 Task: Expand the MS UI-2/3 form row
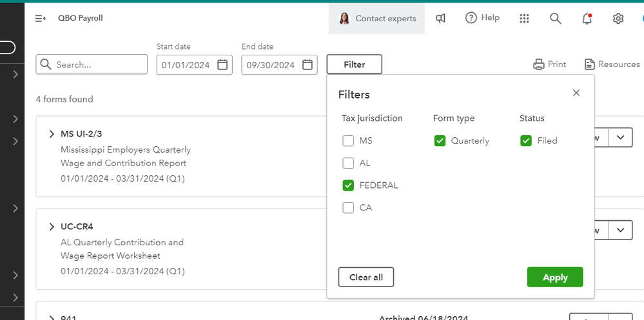52,134
